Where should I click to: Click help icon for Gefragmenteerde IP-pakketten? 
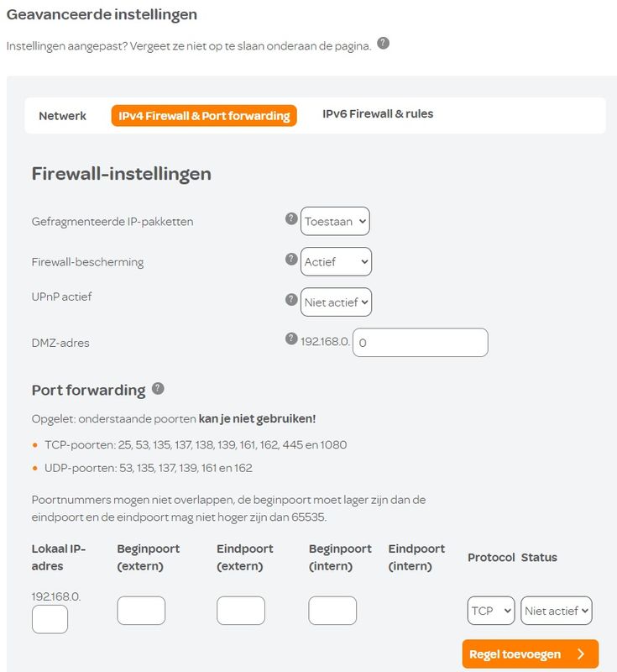click(x=291, y=218)
